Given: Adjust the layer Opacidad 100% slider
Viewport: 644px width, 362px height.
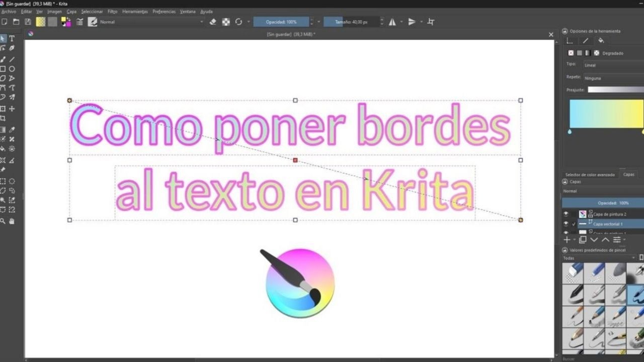Looking at the screenshot, I should (x=603, y=203).
